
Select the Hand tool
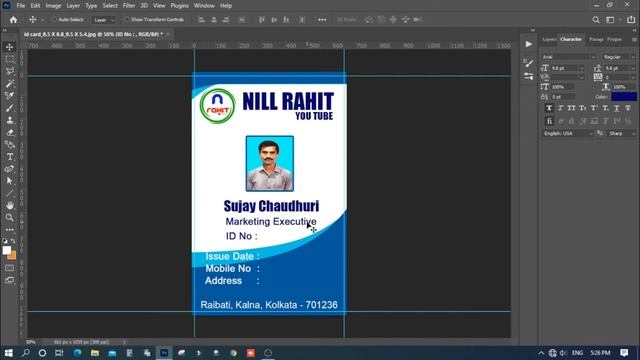[x=9, y=205]
